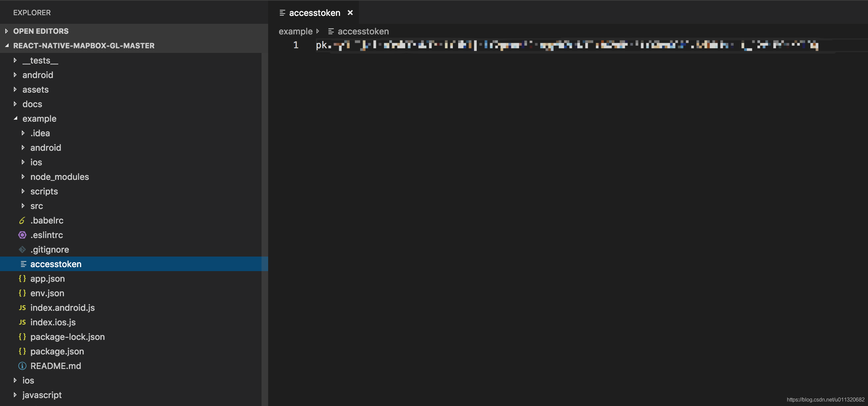Switch to the accesstoken tab

[x=314, y=13]
